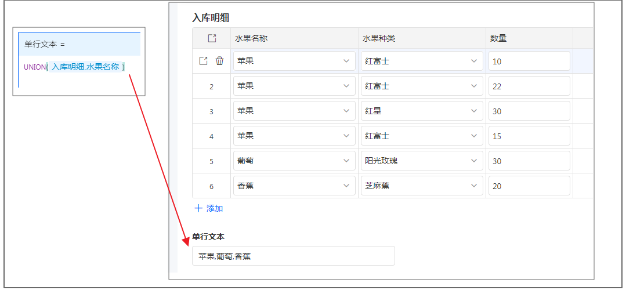644x301 pixels.
Task: Open row 1 水果名称 dropdown showing 苹果
Action: [294, 61]
